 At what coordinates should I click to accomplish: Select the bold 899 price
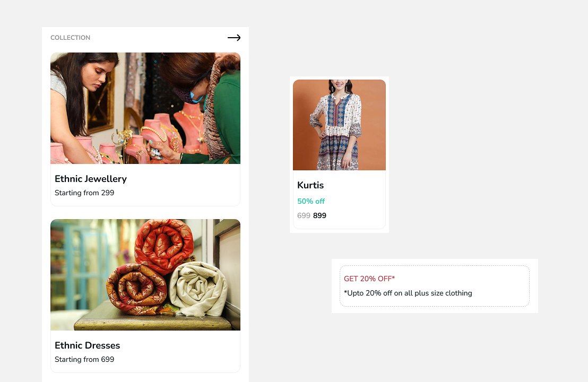coord(319,215)
